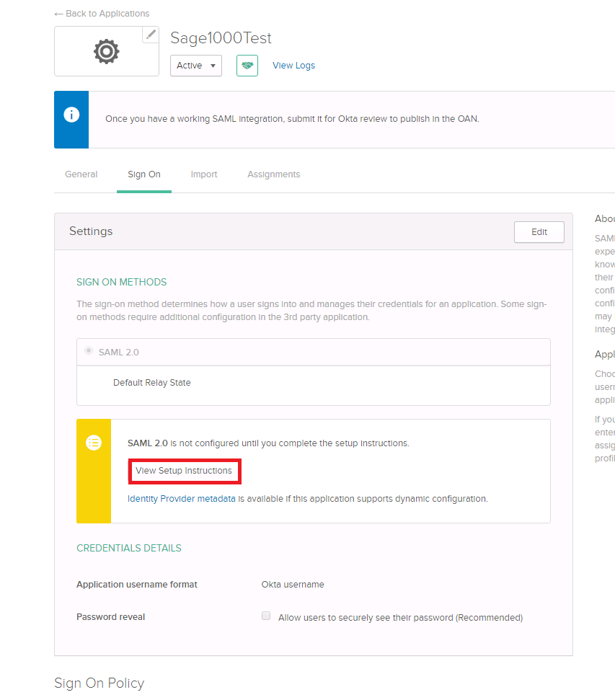Click View Setup Instructions button
Image resolution: width=615 pixels, height=700 pixels.
(x=185, y=471)
